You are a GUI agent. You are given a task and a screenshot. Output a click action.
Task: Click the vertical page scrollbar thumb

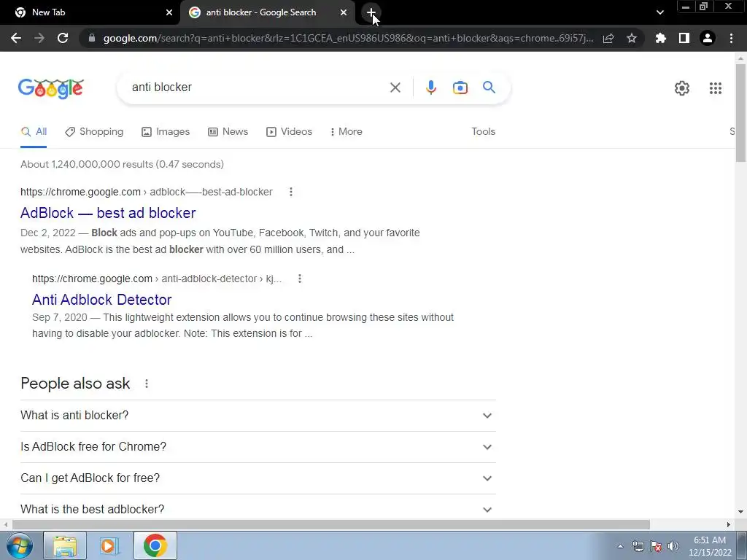click(x=740, y=113)
